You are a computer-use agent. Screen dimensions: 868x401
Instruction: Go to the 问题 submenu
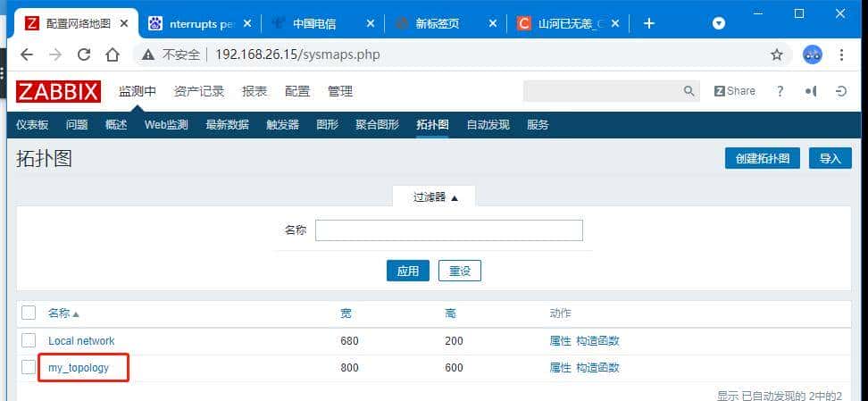[77, 125]
